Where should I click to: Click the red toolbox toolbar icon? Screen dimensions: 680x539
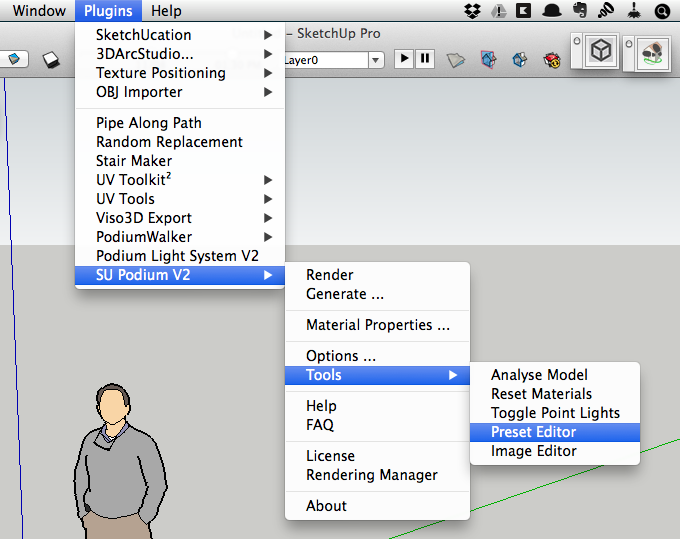552,60
